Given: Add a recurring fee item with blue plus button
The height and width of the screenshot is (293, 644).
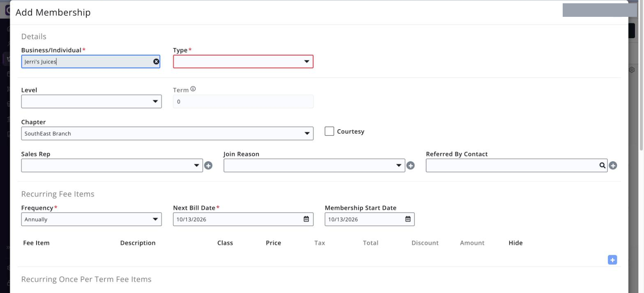Looking at the screenshot, I should (x=612, y=260).
